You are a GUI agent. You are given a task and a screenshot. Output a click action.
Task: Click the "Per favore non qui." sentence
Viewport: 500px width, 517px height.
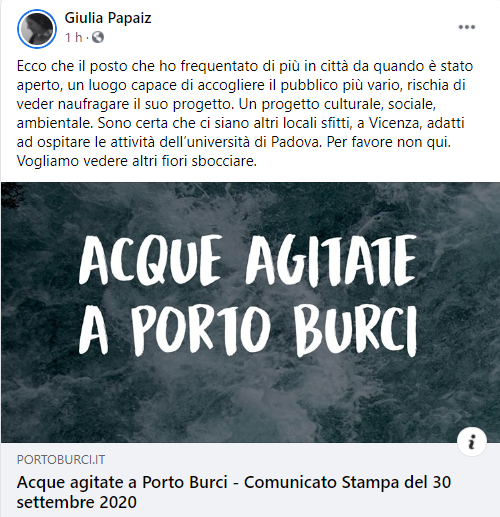pyautogui.click(x=389, y=142)
